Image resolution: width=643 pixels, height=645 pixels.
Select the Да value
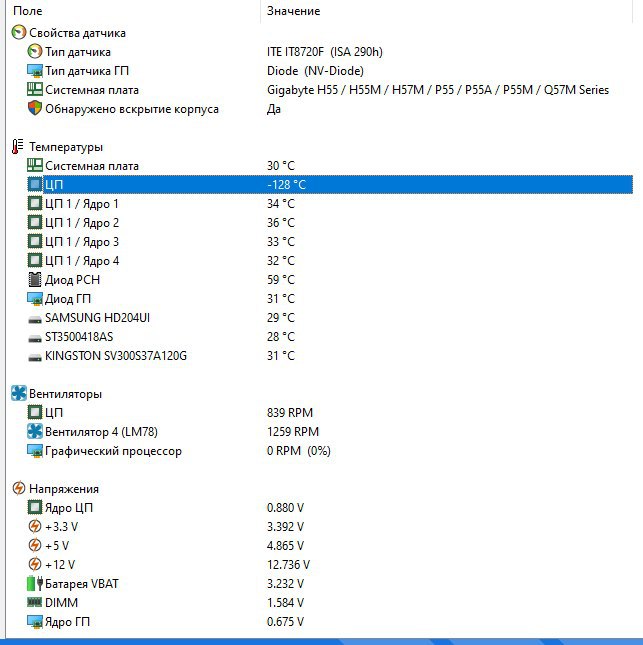(x=274, y=109)
